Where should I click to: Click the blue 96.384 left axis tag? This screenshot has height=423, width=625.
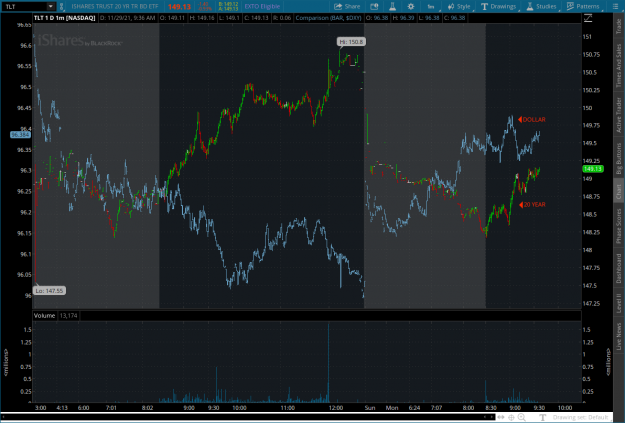(x=20, y=135)
